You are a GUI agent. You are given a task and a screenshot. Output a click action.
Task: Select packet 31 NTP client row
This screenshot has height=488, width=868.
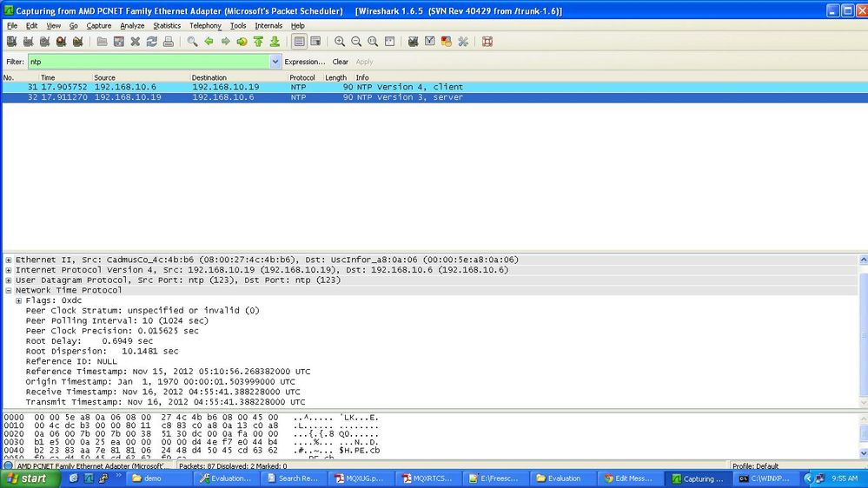[x=434, y=87]
